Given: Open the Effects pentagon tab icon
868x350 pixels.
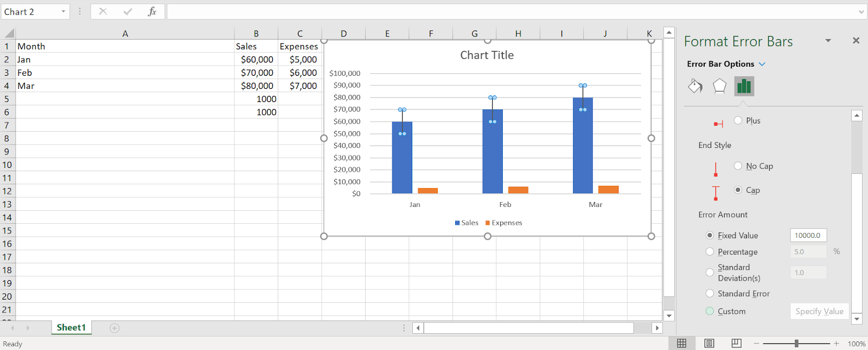Looking at the screenshot, I should (x=719, y=86).
